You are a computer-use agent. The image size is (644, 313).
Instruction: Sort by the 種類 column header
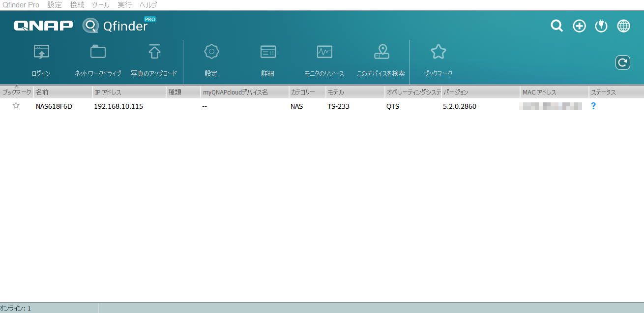(x=183, y=92)
